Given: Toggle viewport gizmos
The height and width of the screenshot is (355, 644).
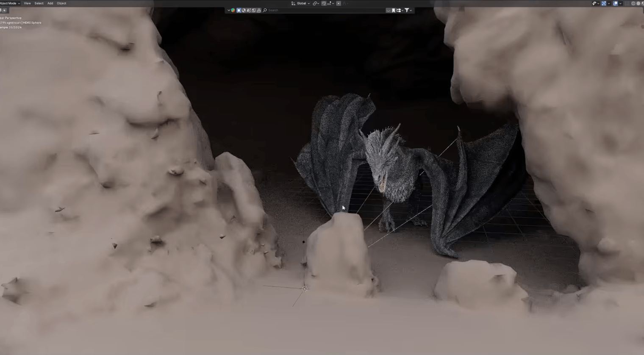Looking at the screenshot, I should tap(604, 3).
